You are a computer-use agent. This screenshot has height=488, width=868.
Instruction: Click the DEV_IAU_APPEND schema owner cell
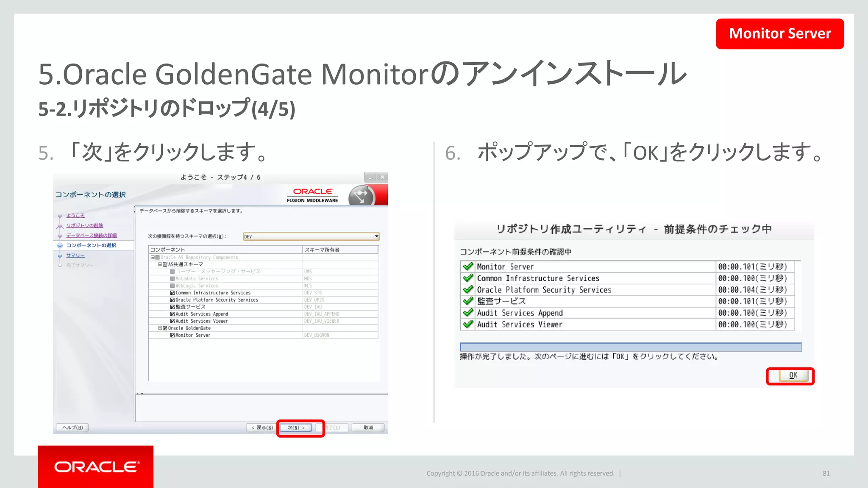point(340,314)
